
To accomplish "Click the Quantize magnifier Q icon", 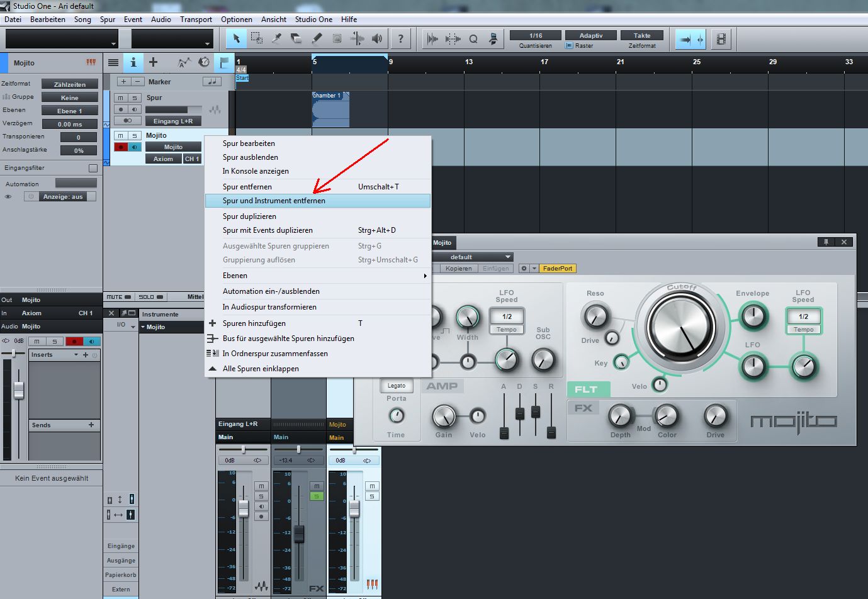I will 473,38.
